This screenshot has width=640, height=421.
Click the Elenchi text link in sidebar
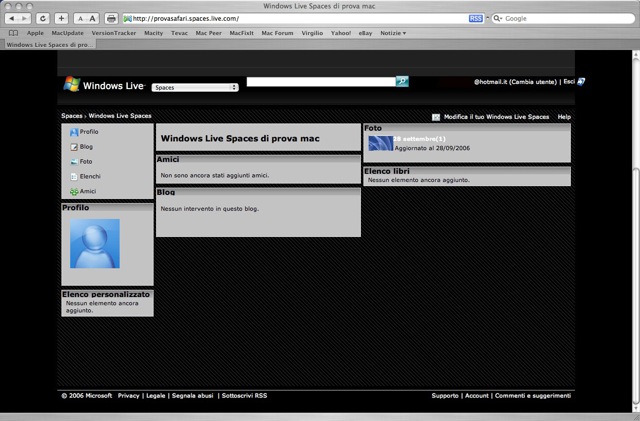90,176
